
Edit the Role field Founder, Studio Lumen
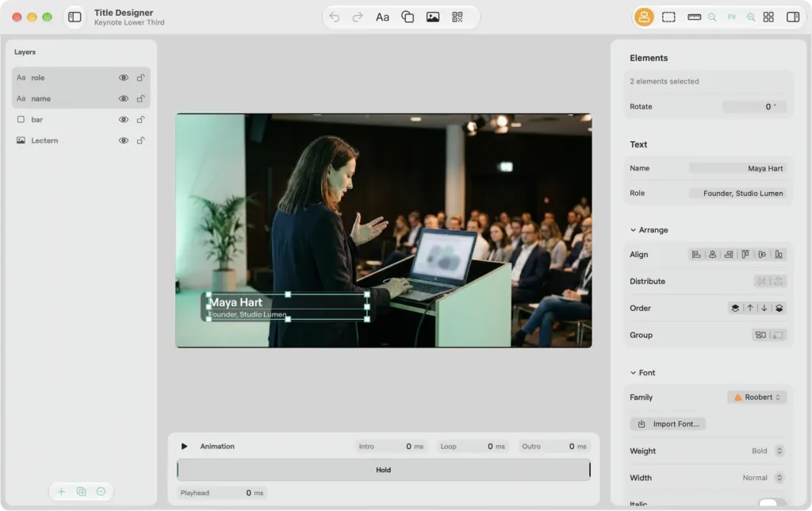(737, 194)
